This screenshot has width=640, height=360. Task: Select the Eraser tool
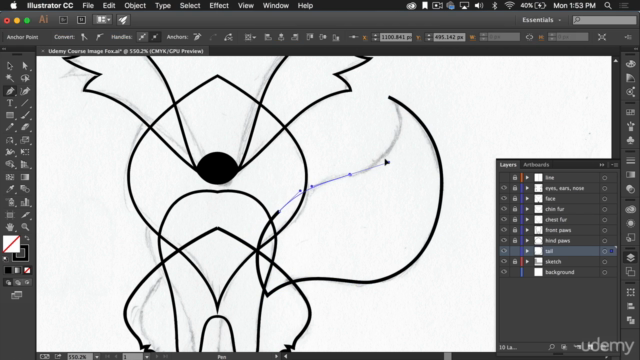pos(25,127)
